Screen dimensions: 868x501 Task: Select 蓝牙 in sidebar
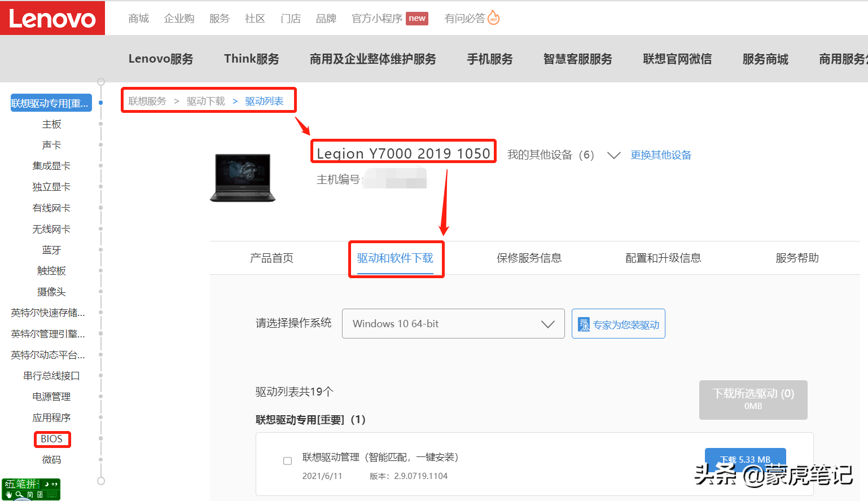51,250
